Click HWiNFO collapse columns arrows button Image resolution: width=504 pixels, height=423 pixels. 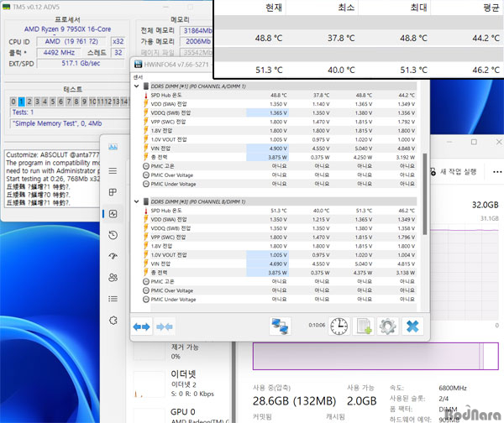coord(165,327)
